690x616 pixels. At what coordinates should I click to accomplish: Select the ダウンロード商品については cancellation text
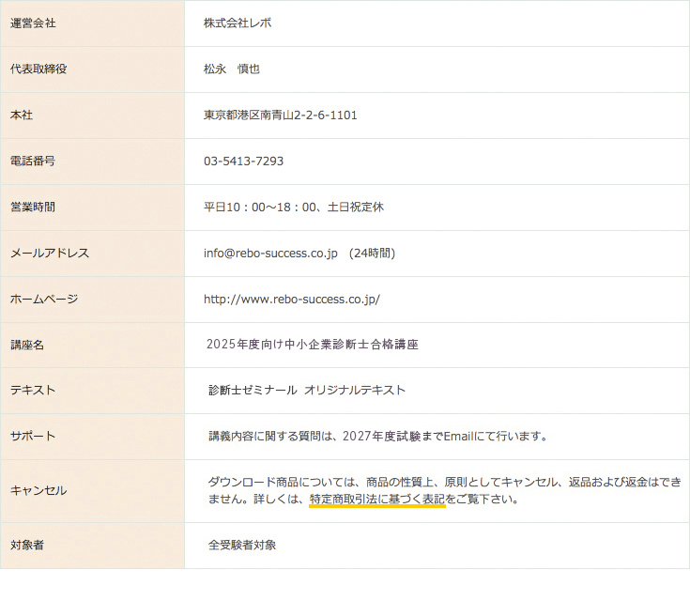[444, 490]
